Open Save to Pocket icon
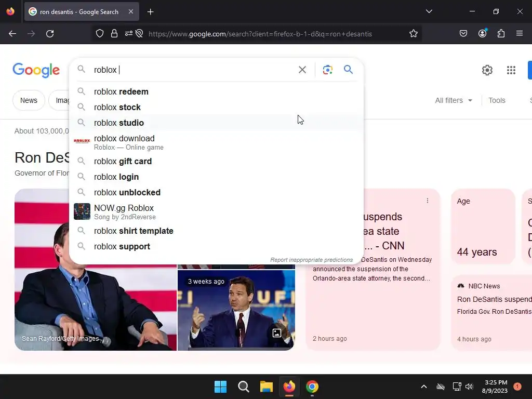The image size is (532, 399). [463, 34]
